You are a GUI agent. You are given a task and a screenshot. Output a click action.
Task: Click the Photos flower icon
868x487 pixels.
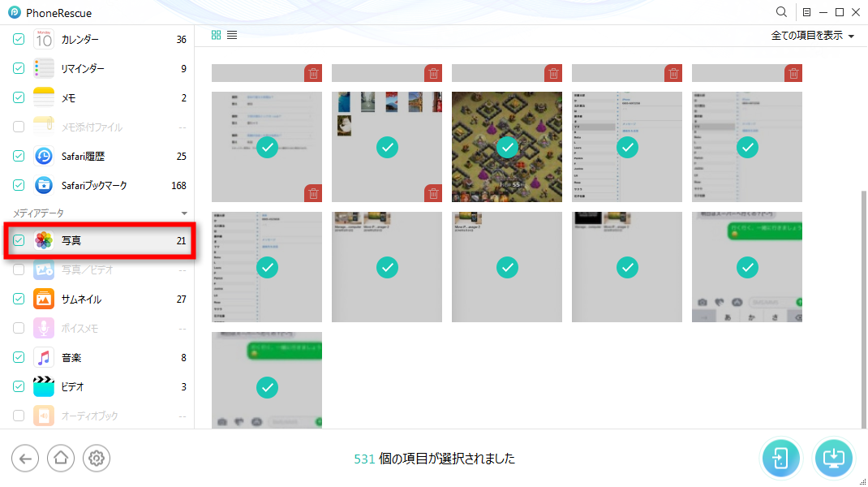44,240
